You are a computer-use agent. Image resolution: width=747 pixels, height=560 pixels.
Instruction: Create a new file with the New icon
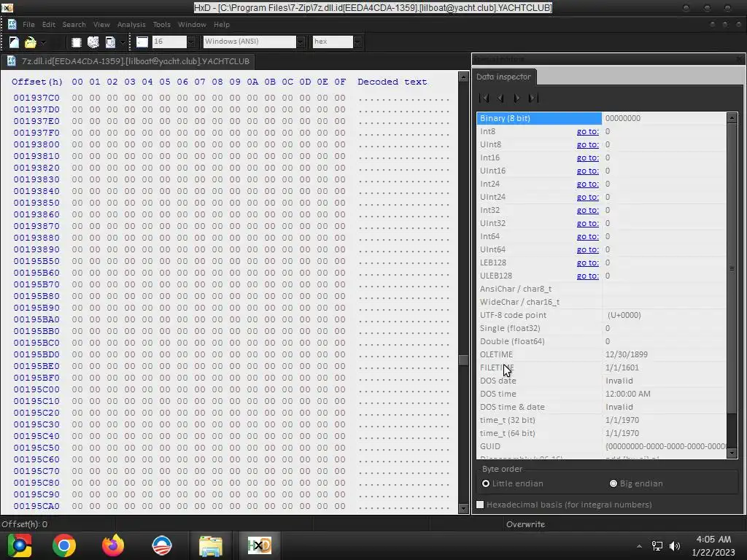[14, 42]
